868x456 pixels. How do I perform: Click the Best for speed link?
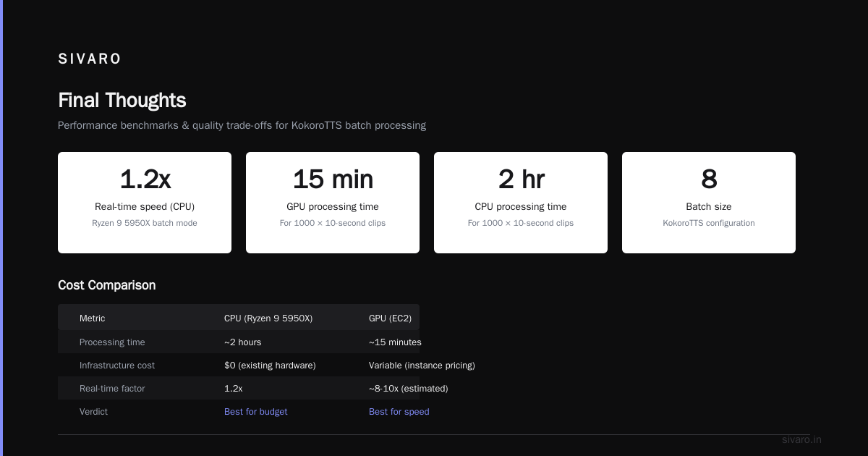click(399, 411)
